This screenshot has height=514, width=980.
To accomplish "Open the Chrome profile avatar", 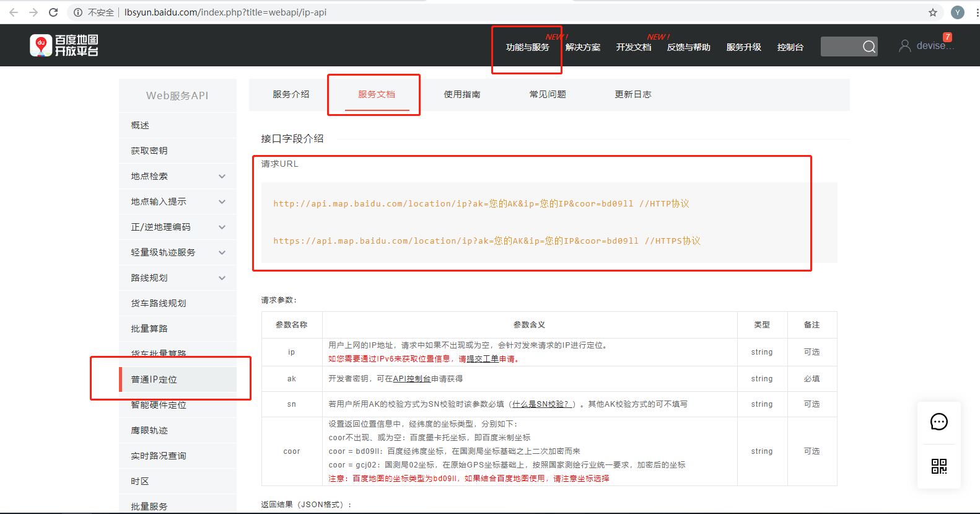I will 958,12.
